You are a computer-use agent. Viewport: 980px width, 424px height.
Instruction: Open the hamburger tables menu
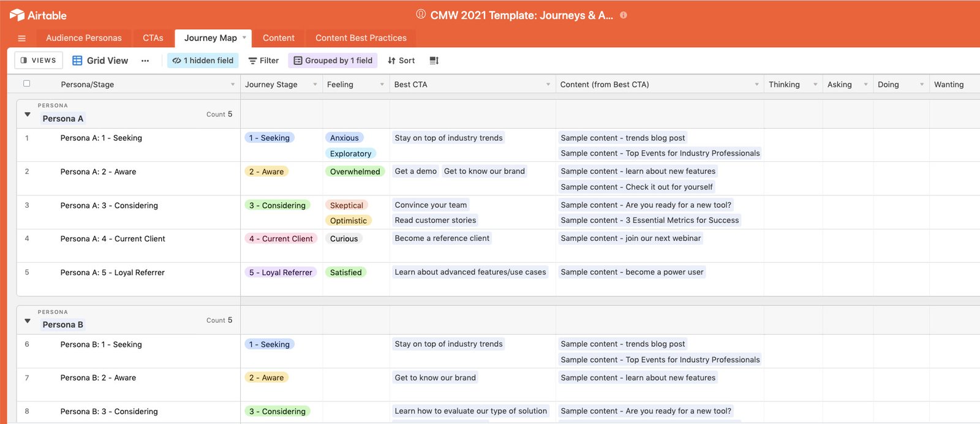[x=22, y=38]
